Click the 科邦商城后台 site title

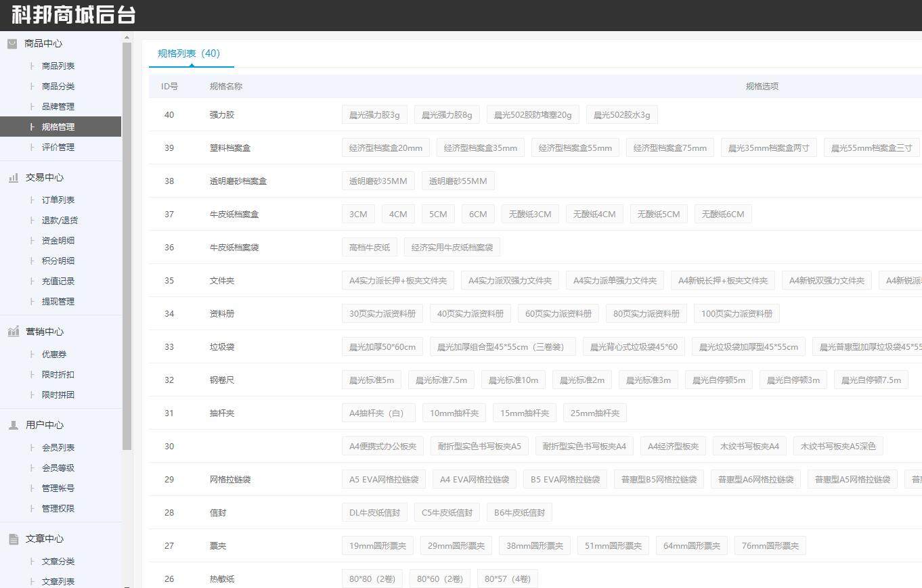coord(74,15)
